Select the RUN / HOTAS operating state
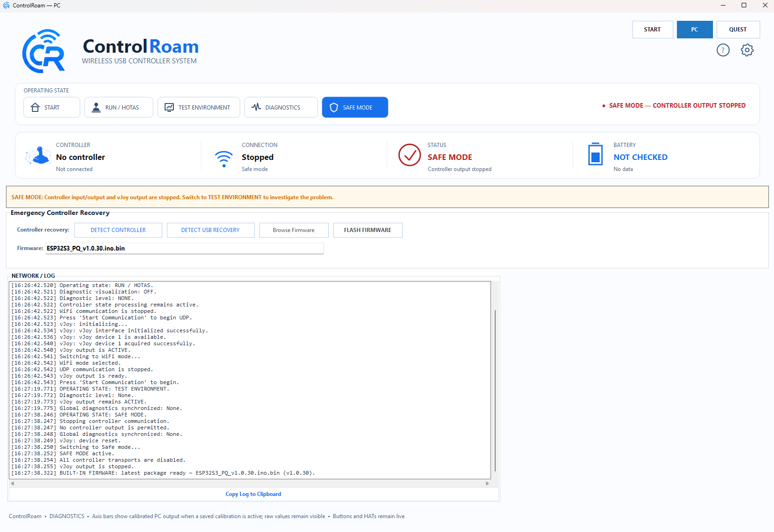774x532 pixels. point(119,107)
